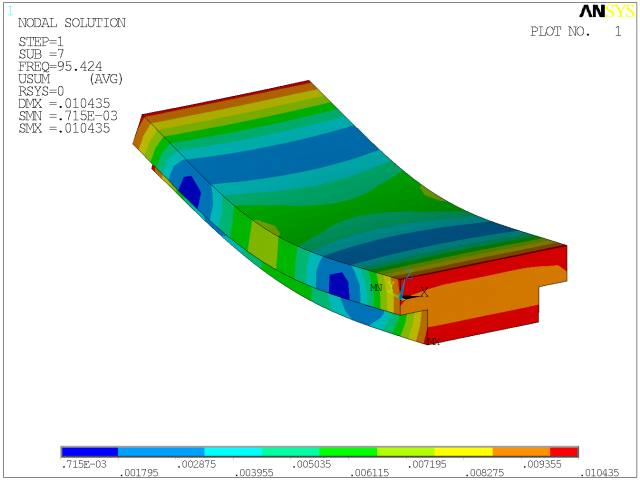Click the .715E-03 legend minimum value
Viewport: 640px width, 480px height.
[x=84, y=465]
